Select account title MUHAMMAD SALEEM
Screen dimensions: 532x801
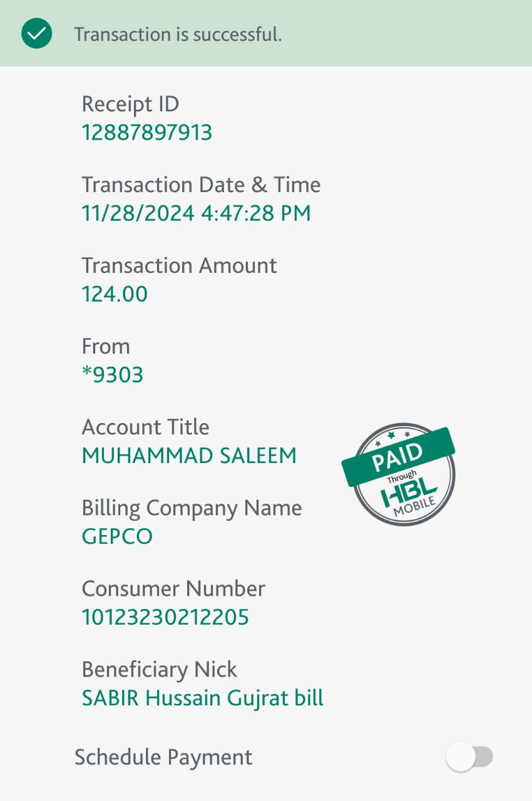(189, 456)
